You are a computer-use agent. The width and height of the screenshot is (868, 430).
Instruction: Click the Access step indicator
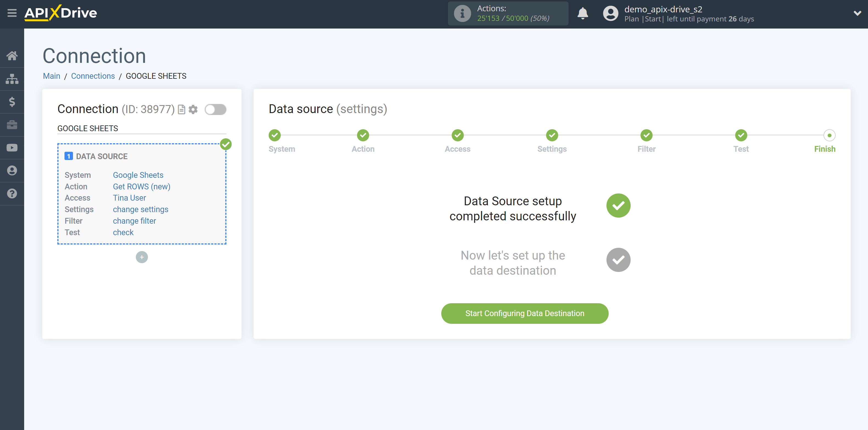point(457,135)
